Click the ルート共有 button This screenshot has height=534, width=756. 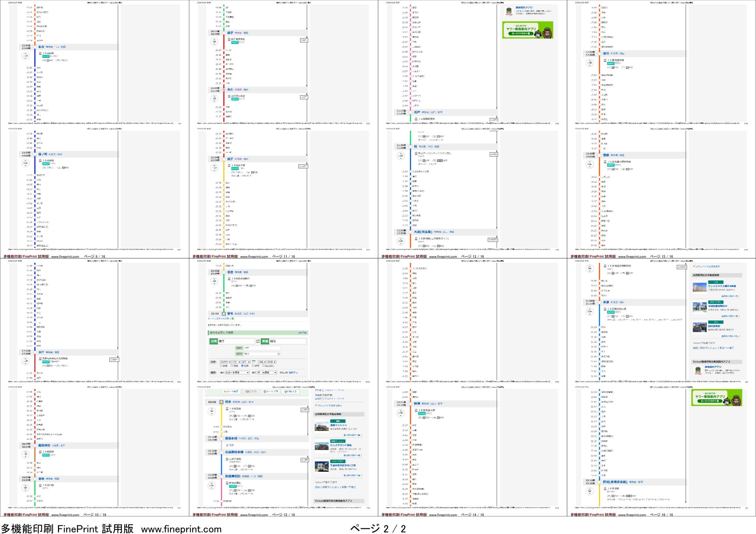pos(271,392)
